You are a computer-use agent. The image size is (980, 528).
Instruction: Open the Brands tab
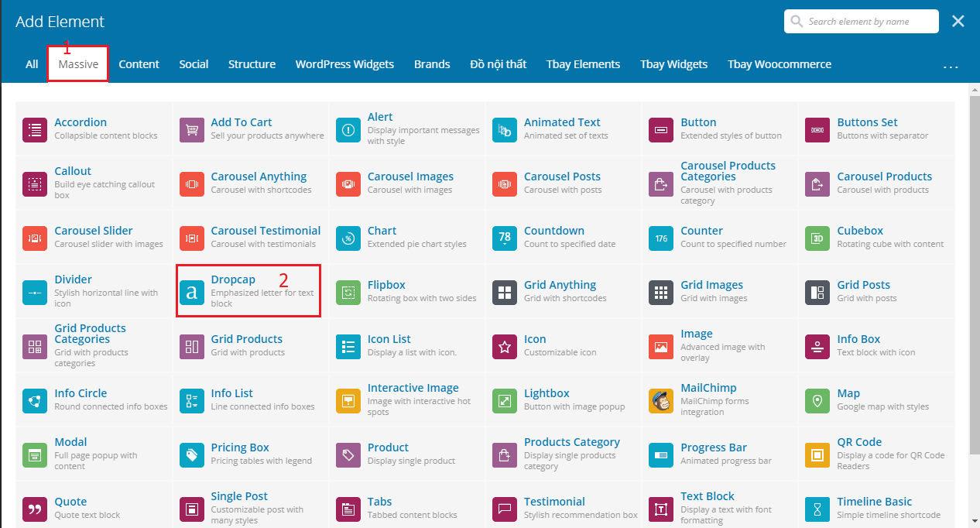point(432,64)
